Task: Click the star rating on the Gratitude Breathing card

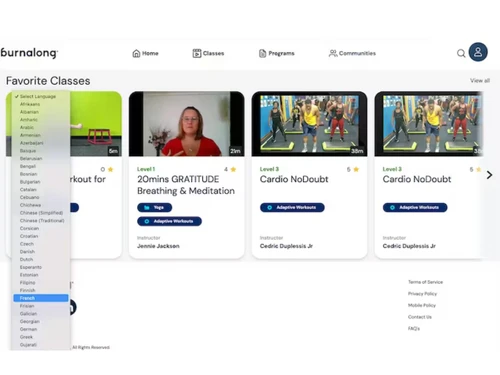Action: point(233,169)
